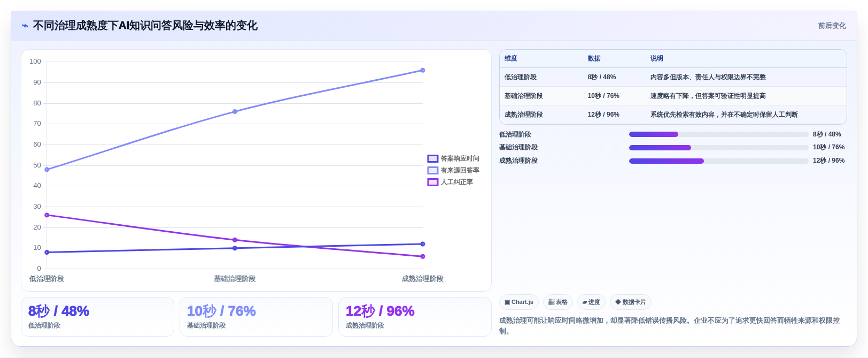Click 有来源回答率 data point at 成熟治理阶段

(423, 70)
